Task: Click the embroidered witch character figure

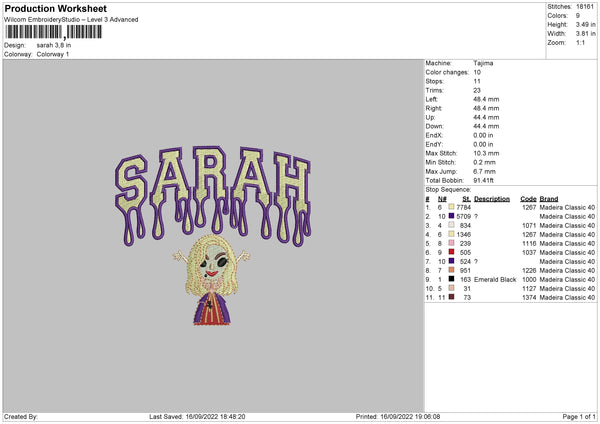Action: coord(211,280)
